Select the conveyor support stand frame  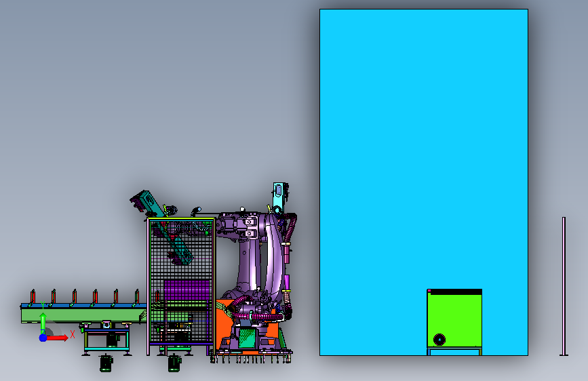[x=107, y=340]
